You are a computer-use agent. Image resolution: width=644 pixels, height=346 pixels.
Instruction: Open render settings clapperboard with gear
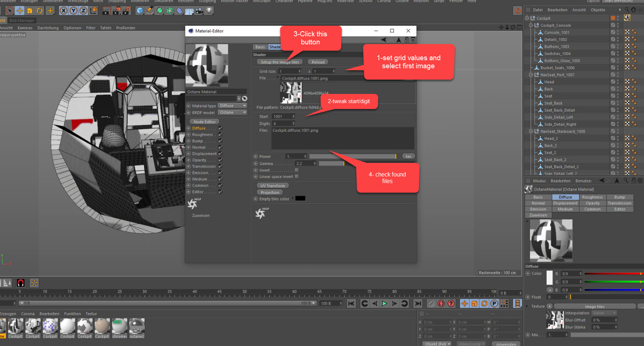[x=126, y=11]
